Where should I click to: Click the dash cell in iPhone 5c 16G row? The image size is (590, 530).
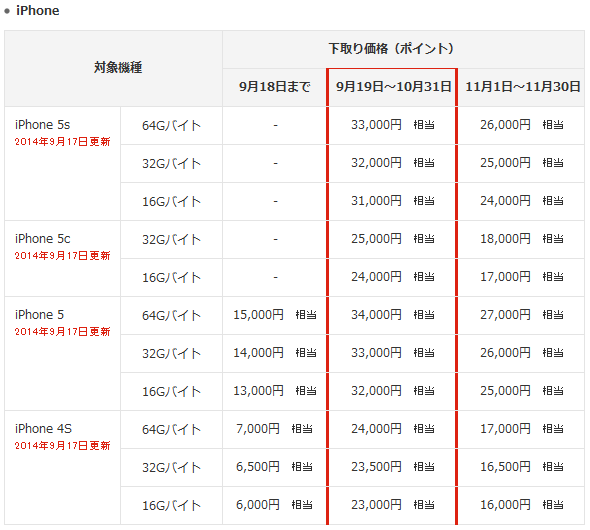(x=275, y=277)
